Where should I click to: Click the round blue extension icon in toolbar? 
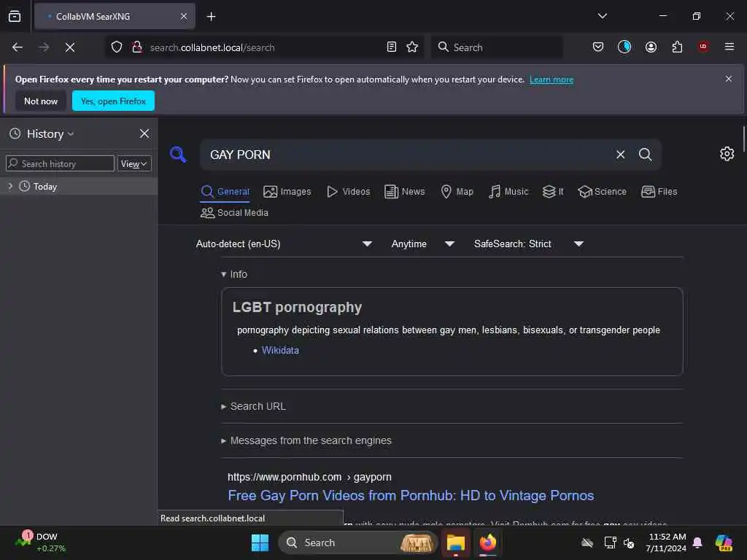click(624, 47)
